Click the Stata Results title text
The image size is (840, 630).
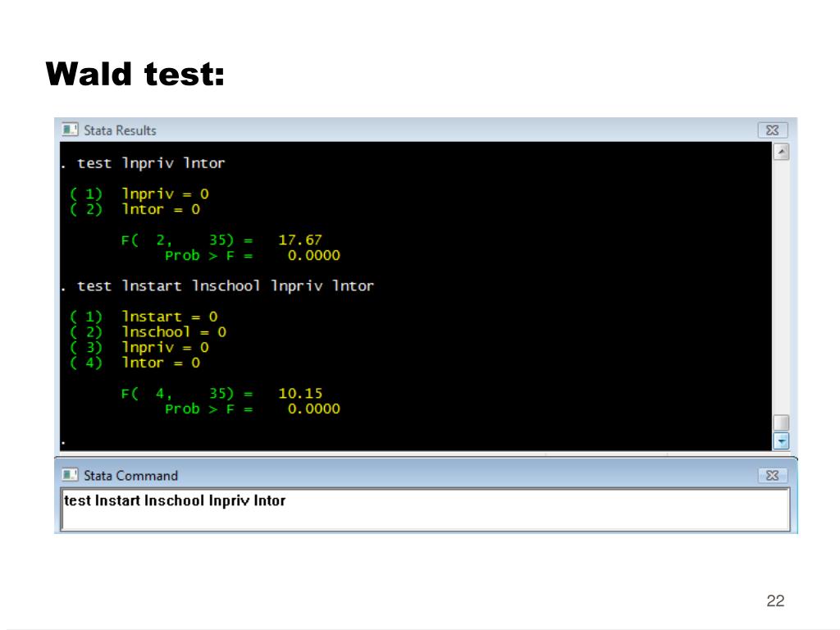click(x=120, y=130)
